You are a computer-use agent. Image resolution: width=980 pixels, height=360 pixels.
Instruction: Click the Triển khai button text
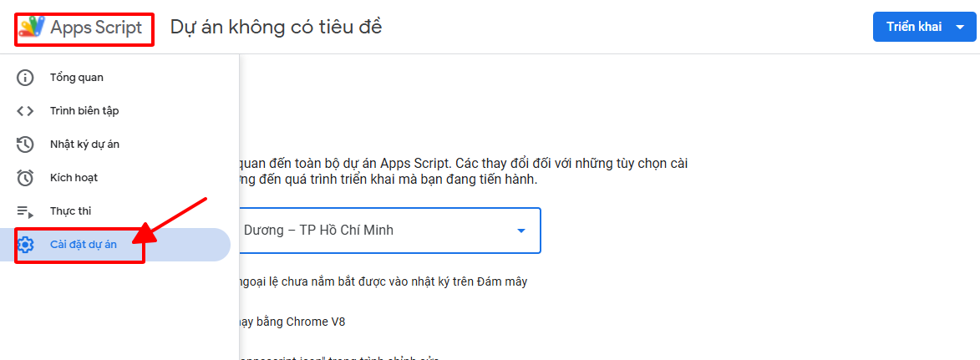tap(914, 27)
